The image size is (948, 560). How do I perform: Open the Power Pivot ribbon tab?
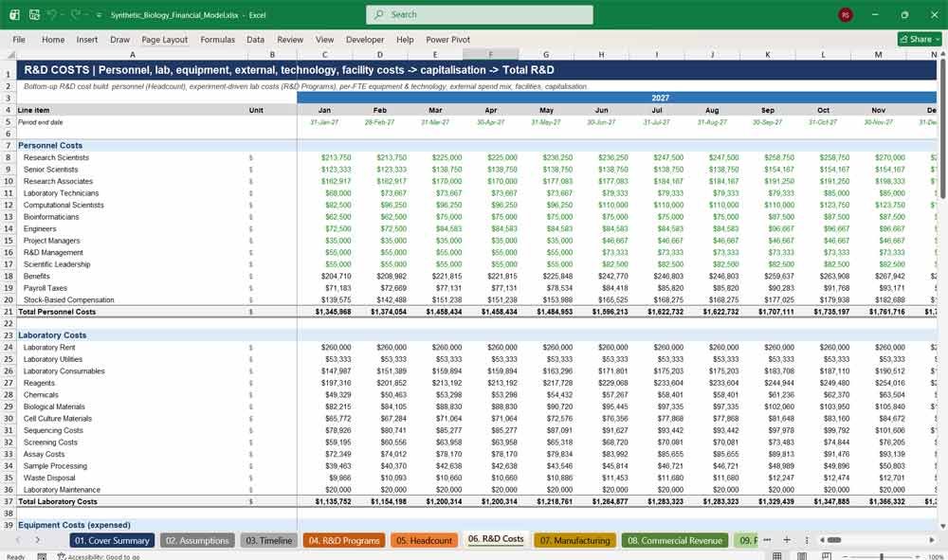point(448,39)
